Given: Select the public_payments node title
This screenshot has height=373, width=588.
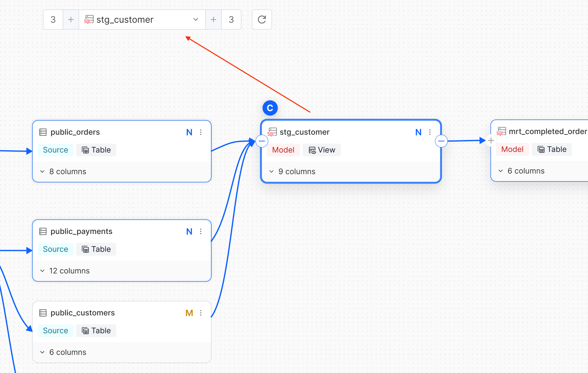Looking at the screenshot, I should point(81,231).
